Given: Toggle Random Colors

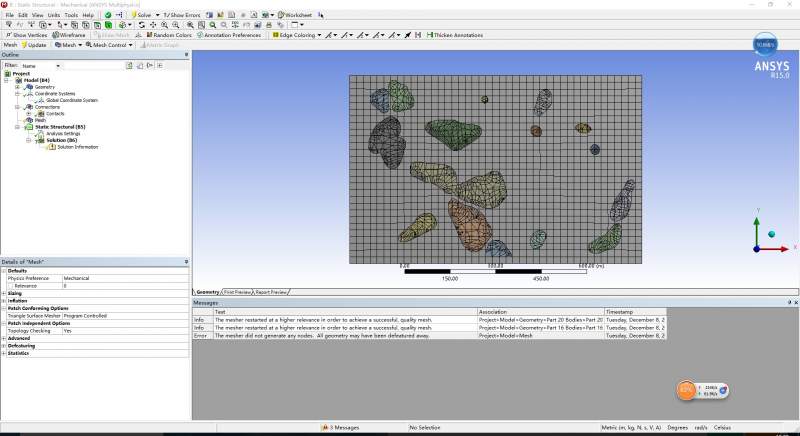Looking at the screenshot, I should 169,35.
